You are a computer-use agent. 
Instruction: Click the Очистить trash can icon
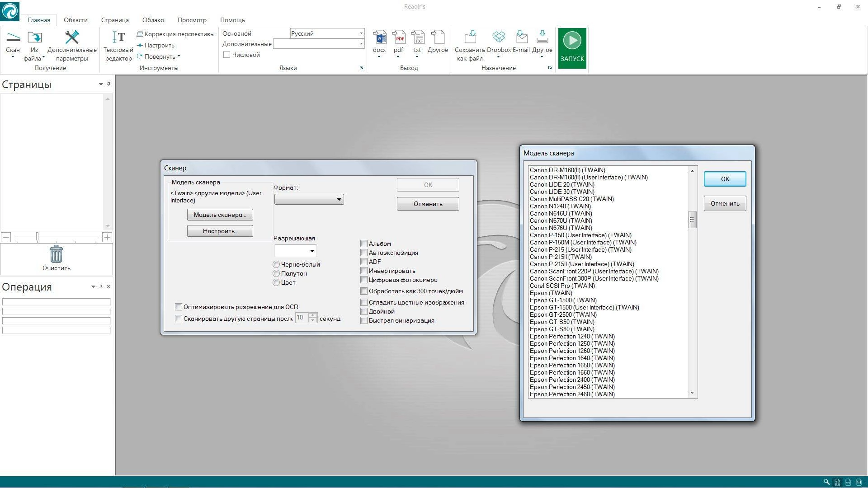[x=56, y=254]
